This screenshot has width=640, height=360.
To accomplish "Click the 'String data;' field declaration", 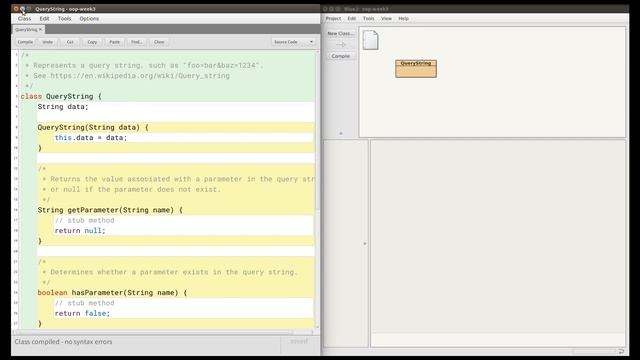I will coord(63,107).
